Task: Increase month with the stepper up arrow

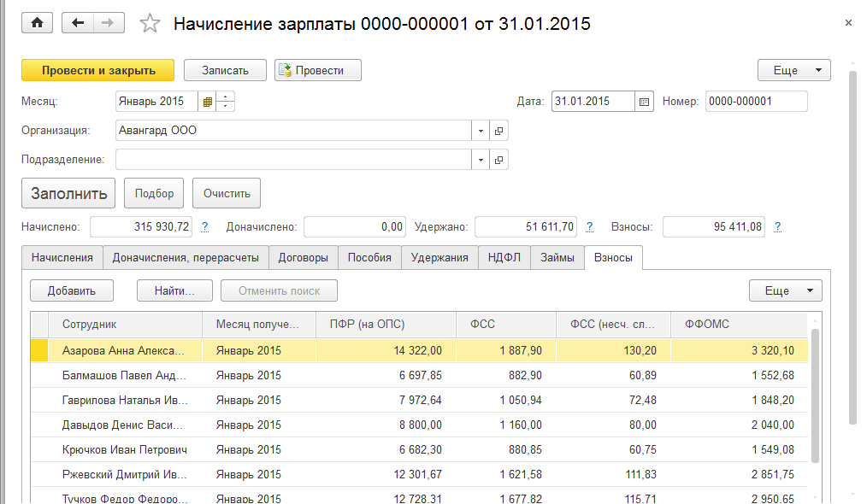Action: tap(226, 97)
